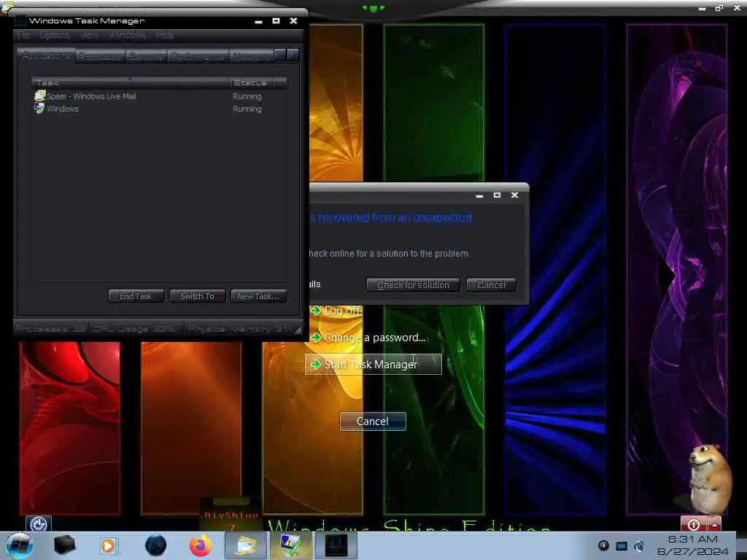
Task: Click the Task Manager window resize grip
Action: click(298, 330)
